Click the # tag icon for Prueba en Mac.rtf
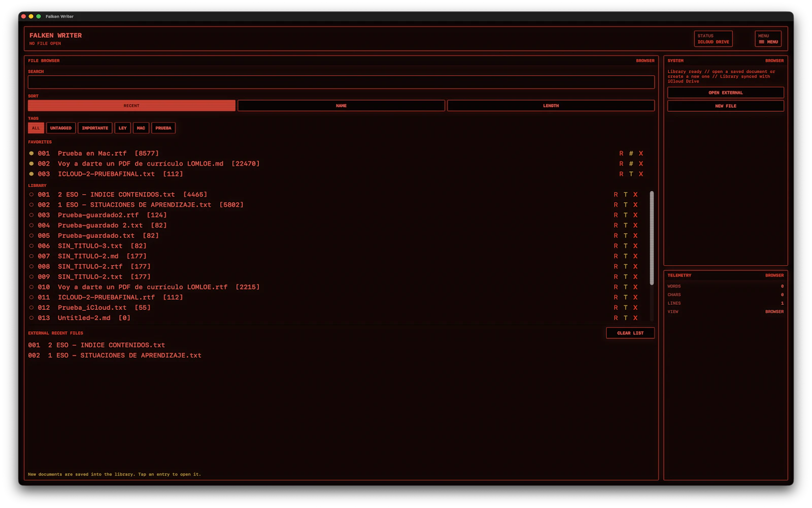The image size is (812, 508). point(631,153)
